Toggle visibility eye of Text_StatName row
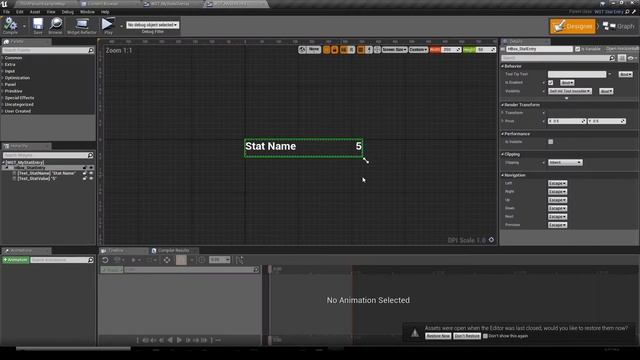Image resolution: width=640 pixels, height=360 pixels. click(x=91, y=173)
